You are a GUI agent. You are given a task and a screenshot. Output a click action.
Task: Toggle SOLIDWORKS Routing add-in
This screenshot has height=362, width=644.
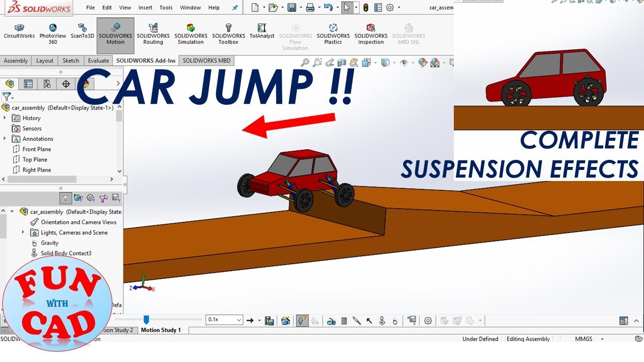click(153, 34)
